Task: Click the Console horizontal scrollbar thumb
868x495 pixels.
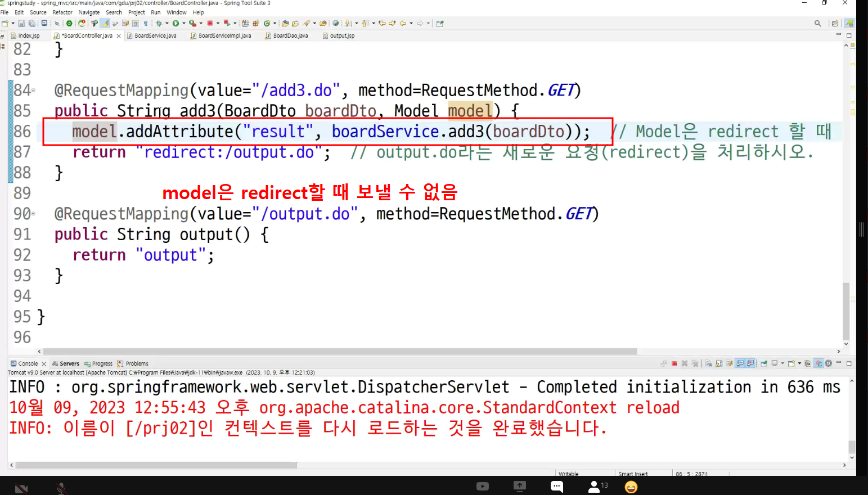Action: pyautogui.click(x=156, y=465)
